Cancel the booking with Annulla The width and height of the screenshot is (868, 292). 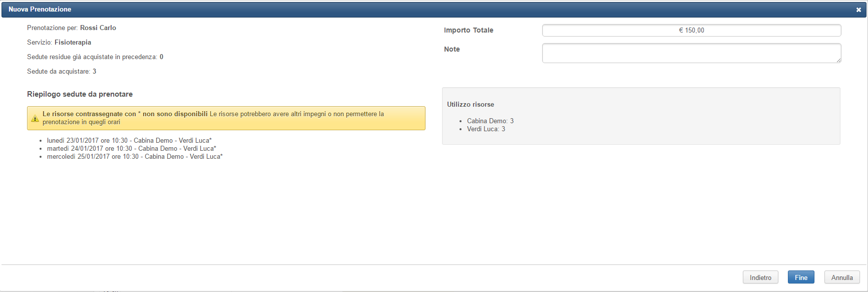842,277
